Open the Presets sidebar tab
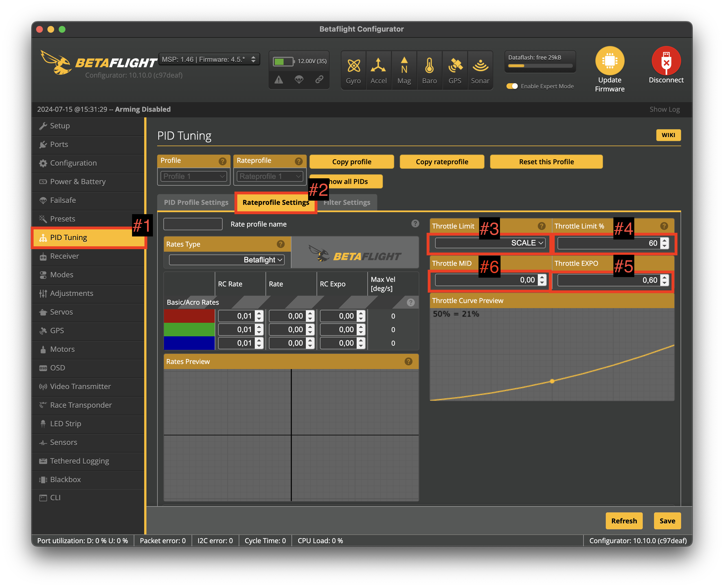This screenshot has height=588, width=724. [x=88, y=219]
